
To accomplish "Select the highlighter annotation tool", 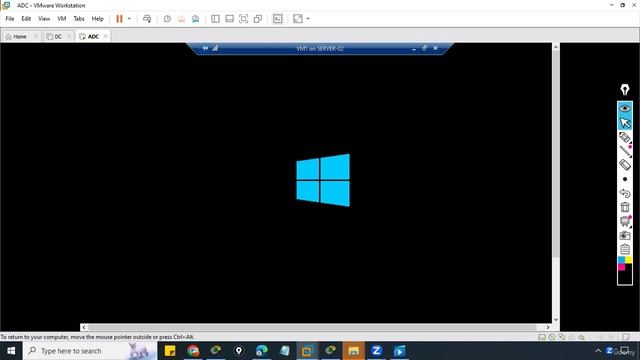I will [x=625, y=137].
